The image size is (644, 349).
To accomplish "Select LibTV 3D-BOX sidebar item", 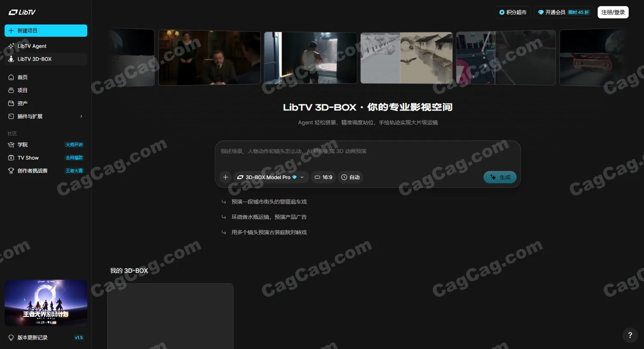I will (46, 59).
